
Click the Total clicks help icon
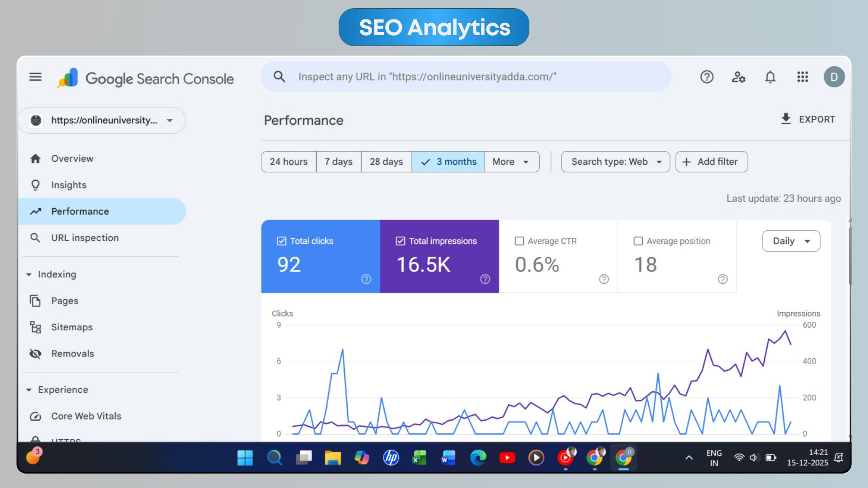tap(366, 279)
